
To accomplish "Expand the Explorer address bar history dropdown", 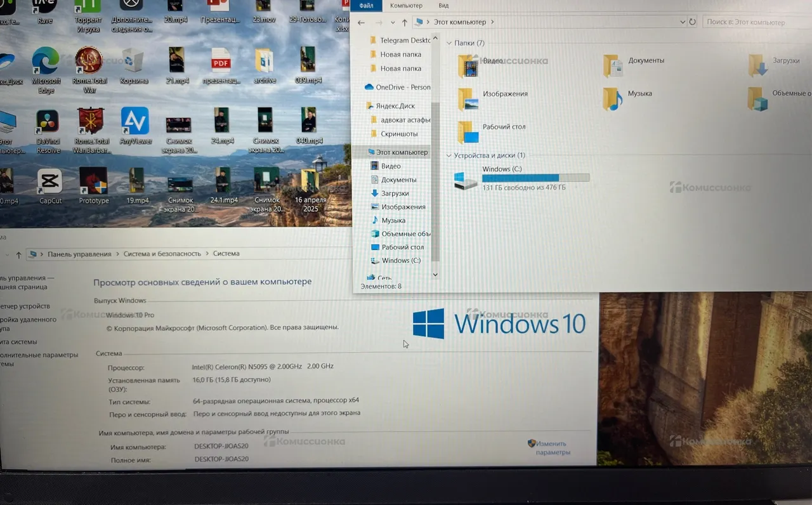I will (683, 22).
